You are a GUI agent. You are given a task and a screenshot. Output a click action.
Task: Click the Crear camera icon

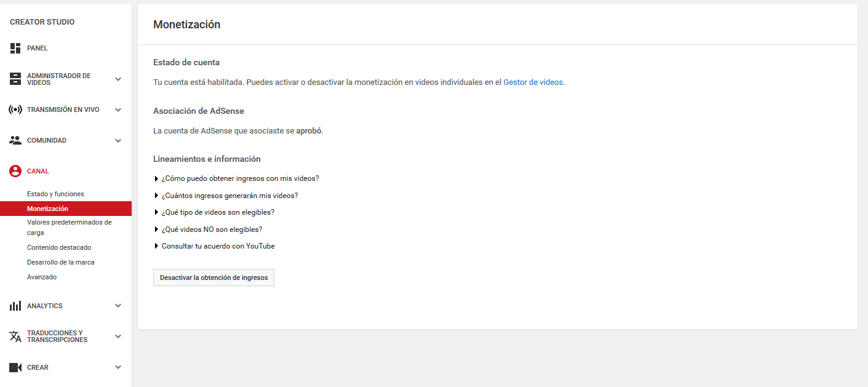[x=15, y=367]
